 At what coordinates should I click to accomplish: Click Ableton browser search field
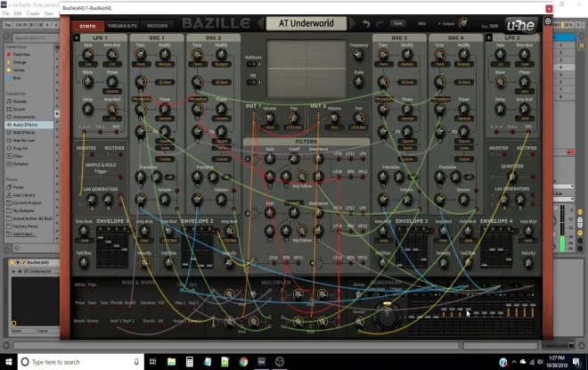click(x=34, y=38)
